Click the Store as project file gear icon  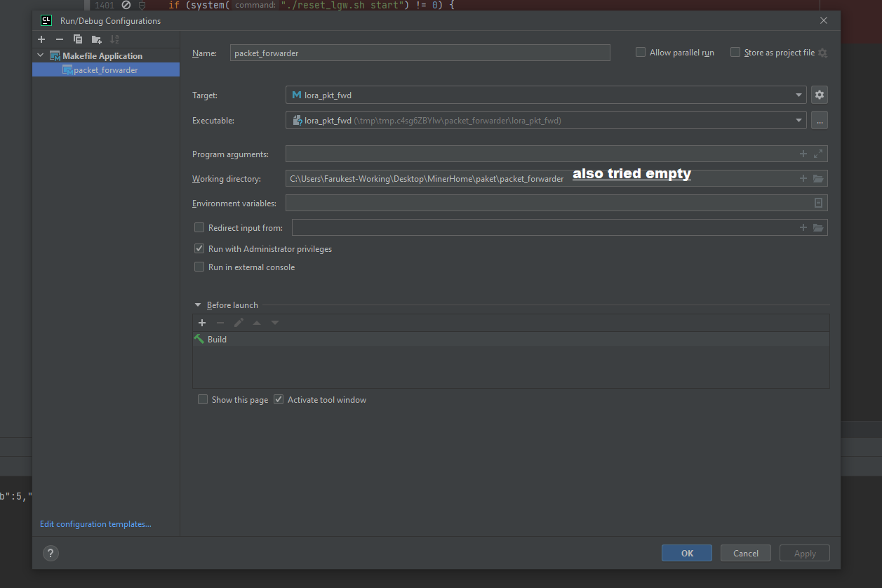(x=822, y=53)
